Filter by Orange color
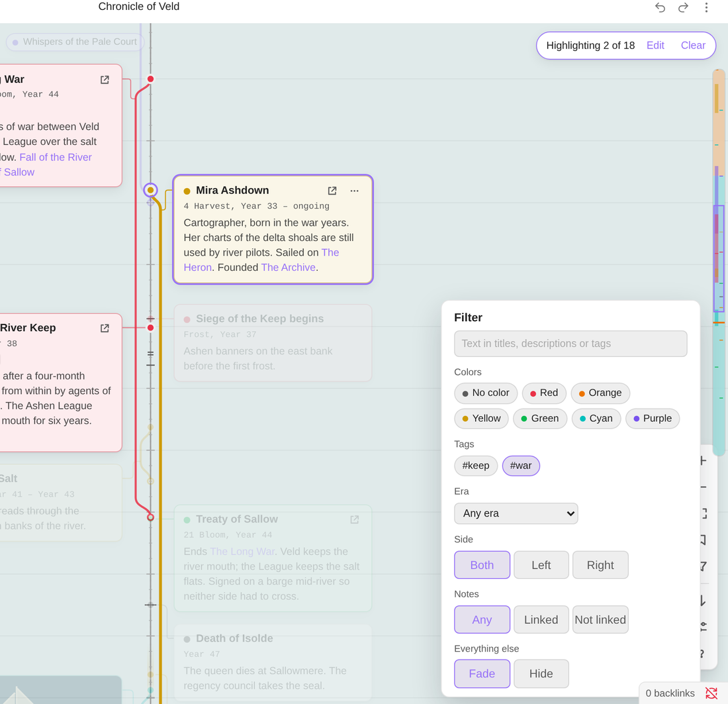Image resolution: width=728 pixels, height=704 pixels. click(600, 393)
